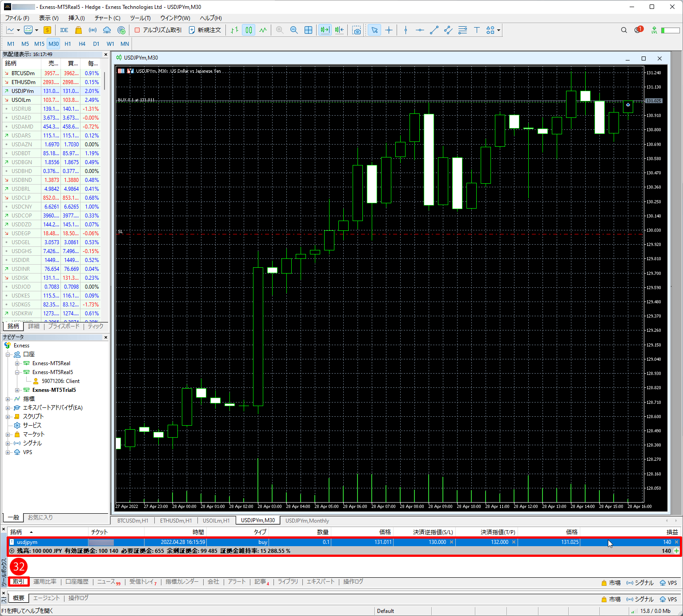Open the search magnifier in toolbar
Screen dimensions: 683x616
(624, 30)
